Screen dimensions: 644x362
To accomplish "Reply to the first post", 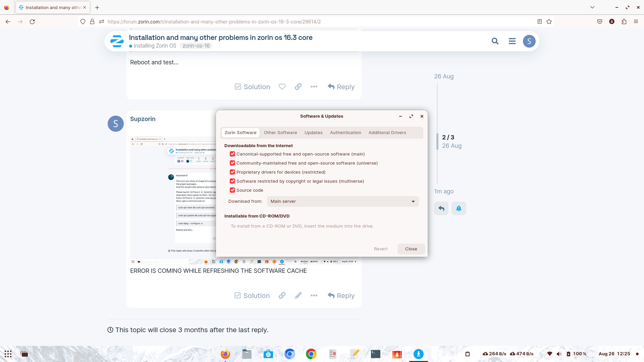I will (x=341, y=87).
